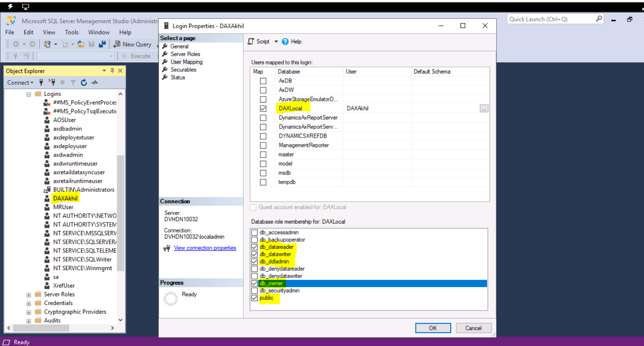This screenshot has width=644, height=346.
Task: Open the Edit menu
Action: coord(28,32)
